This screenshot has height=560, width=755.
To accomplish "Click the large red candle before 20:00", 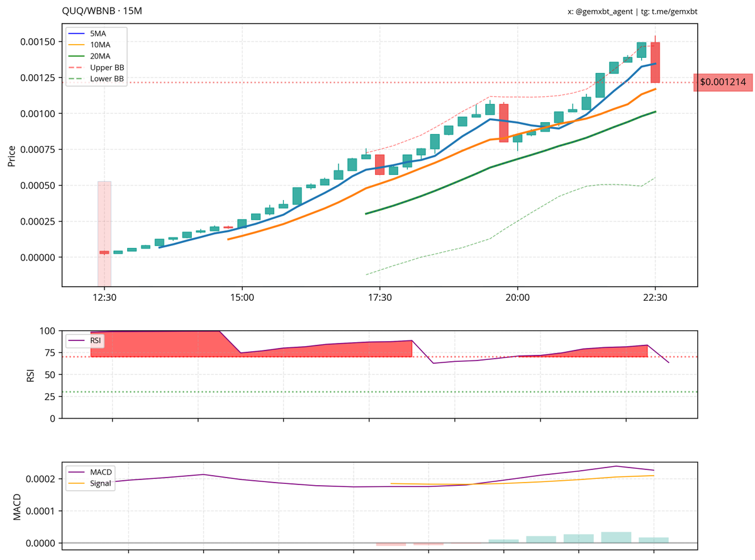I will click(504, 123).
